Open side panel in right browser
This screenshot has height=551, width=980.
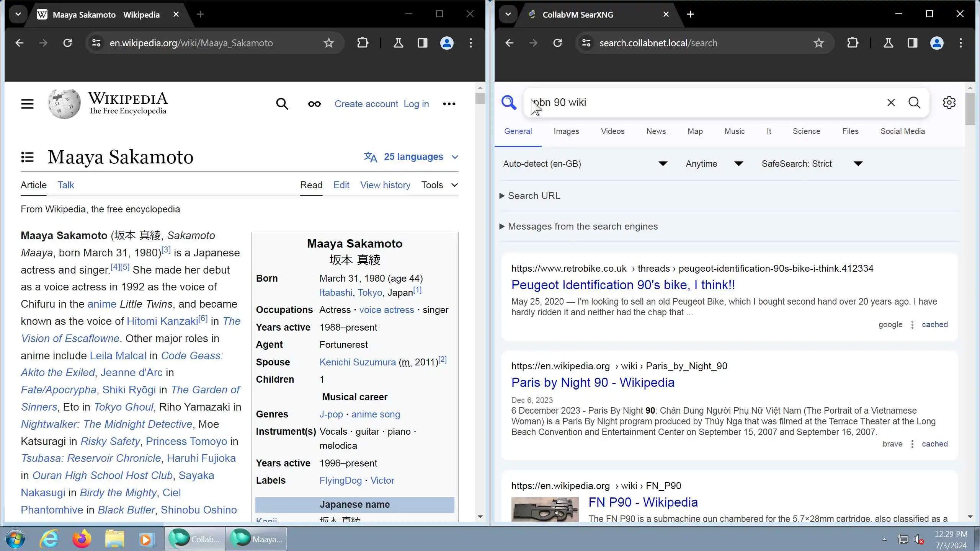[912, 43]
